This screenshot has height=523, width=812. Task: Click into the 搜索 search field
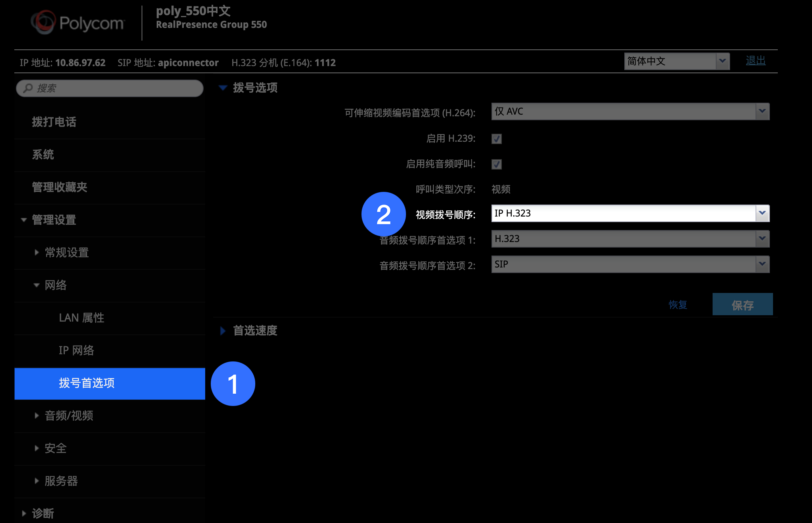pos(115,88)
